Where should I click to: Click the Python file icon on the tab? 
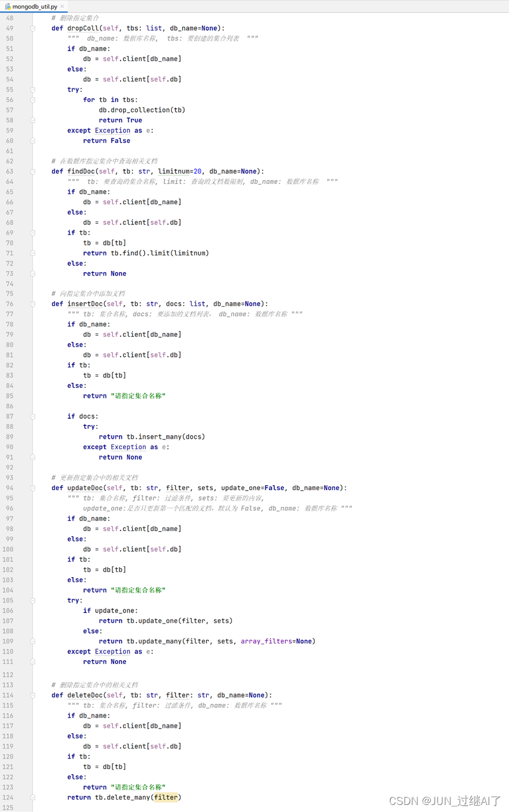point(8,6)
